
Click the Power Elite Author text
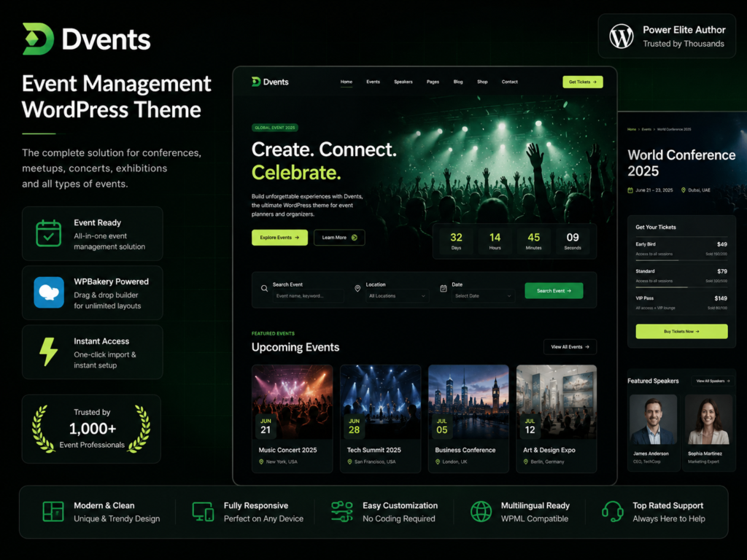point(684,30)
